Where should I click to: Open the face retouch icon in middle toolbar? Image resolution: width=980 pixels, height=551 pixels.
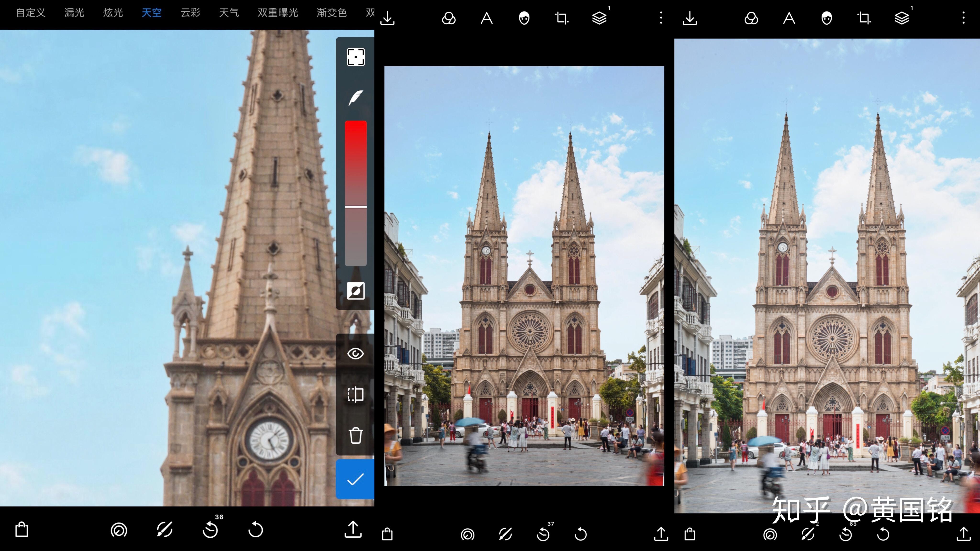524,18
